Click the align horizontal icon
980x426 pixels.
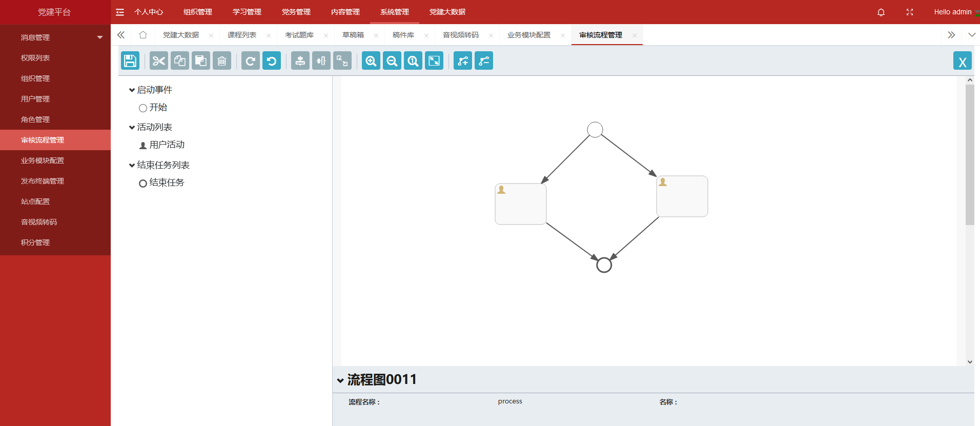(321, 61)
